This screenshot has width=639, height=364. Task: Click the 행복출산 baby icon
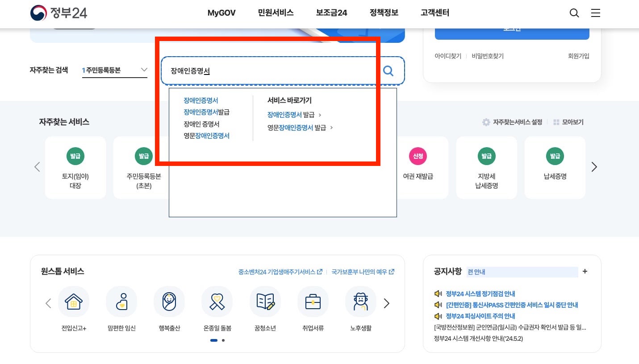[x=169, y=302]
